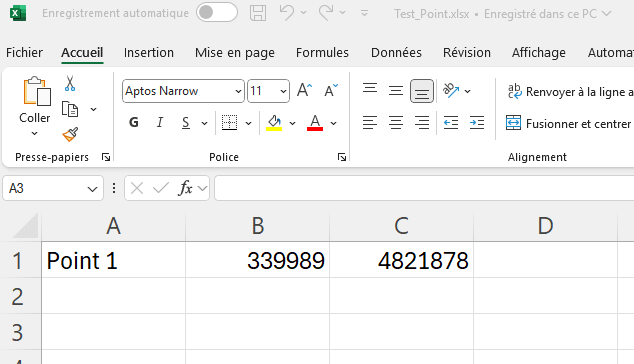Click the decrease indent icon
634x364 pixels.
451,123
